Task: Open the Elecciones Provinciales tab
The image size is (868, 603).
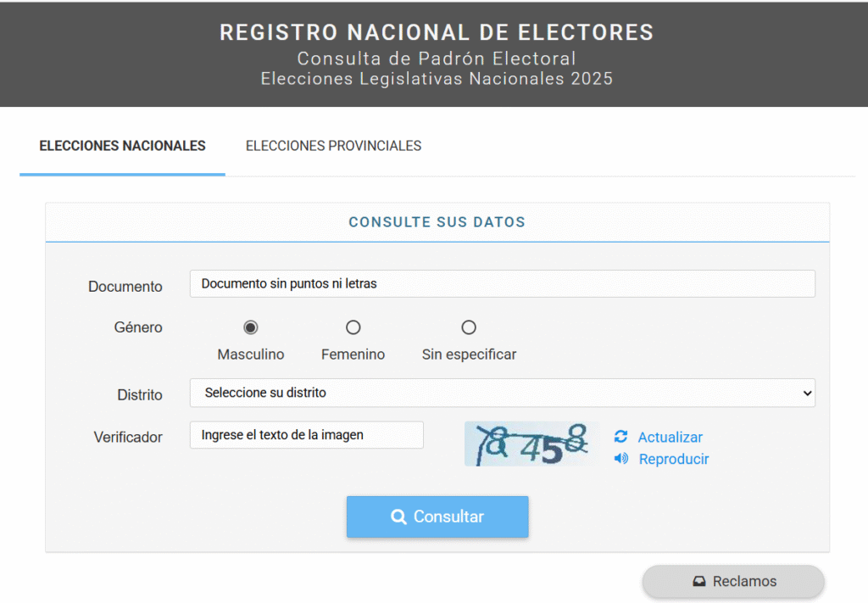Action: (x=333, y=146)
